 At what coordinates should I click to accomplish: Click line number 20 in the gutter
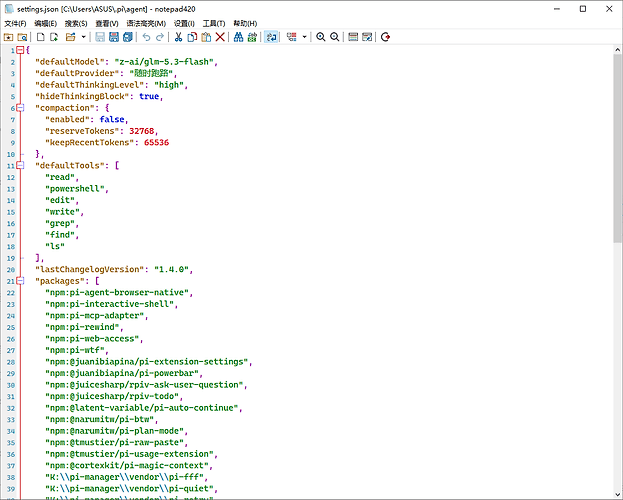click(11, 270)
